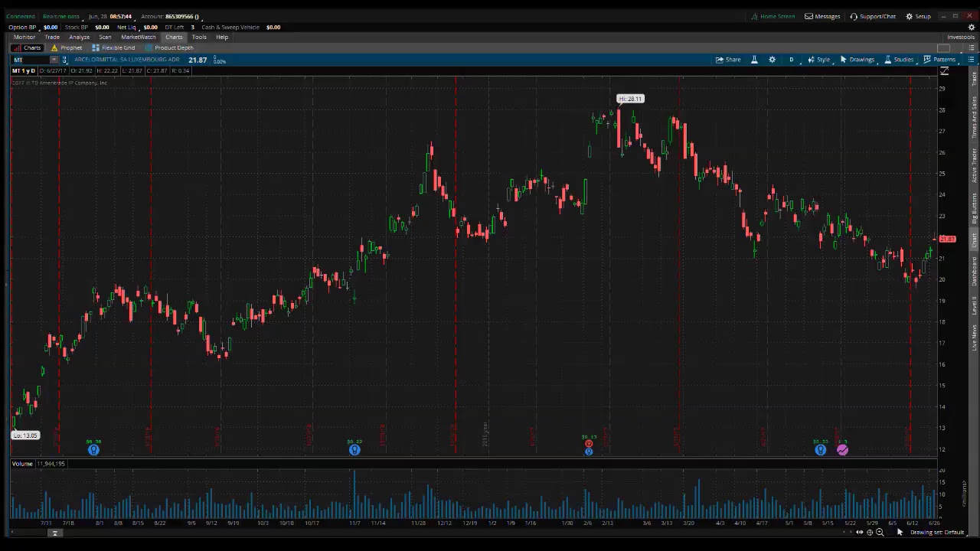Click the 21.87 current price tag on axis
Image resolution: width=980 pixels, height=551 pixels.
click(947, 240)
